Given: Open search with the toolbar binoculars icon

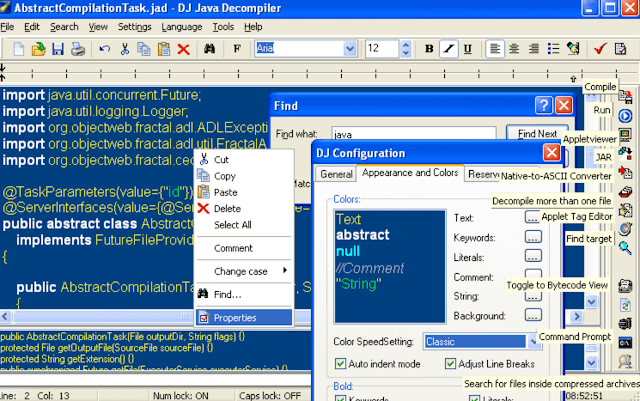Looking at the screenshot, I should (x=209, y=49).
